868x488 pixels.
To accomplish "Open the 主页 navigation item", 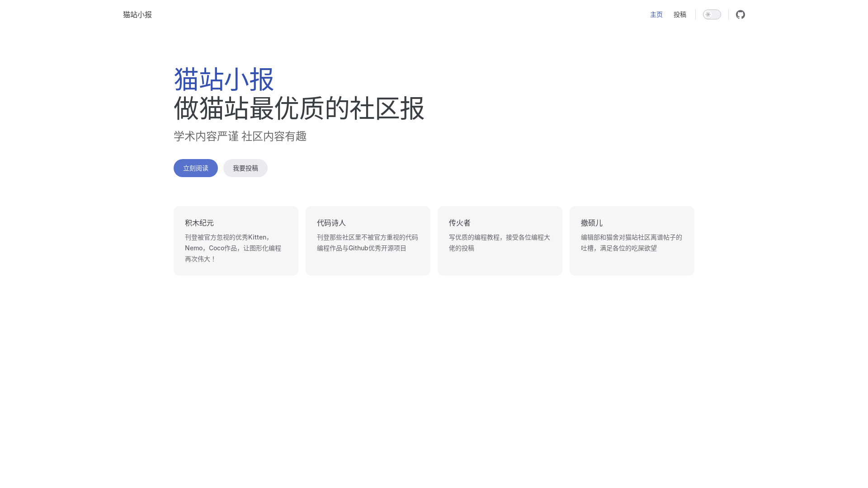I will (x=656, y=14).
